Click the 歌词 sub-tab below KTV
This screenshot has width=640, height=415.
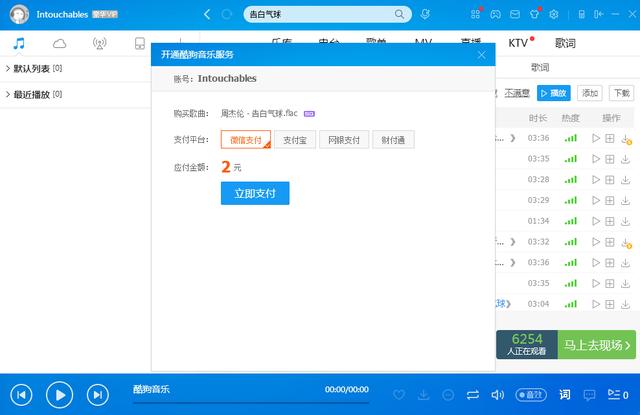click(540, 68)
